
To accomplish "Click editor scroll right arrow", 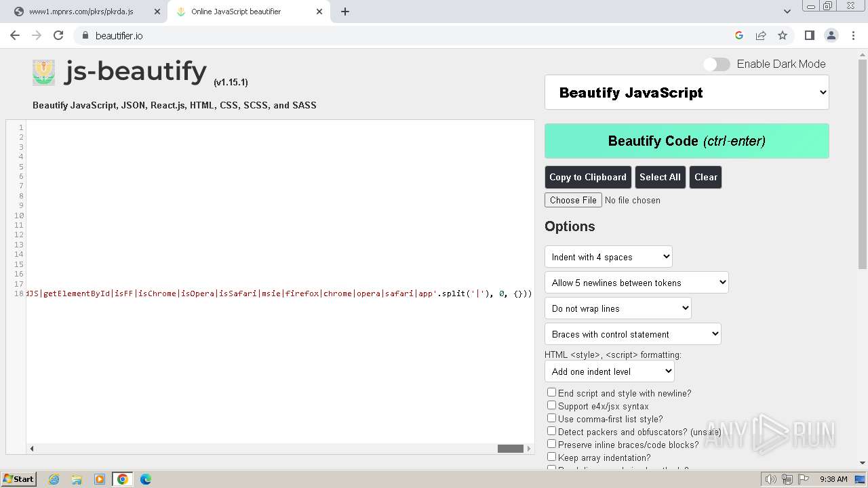I will coord(530,449).
